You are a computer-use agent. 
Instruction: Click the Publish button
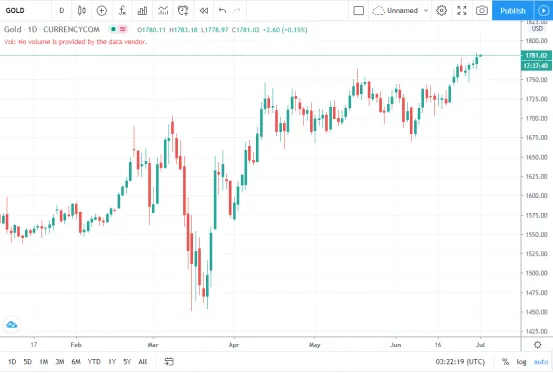tap(513, 11)
